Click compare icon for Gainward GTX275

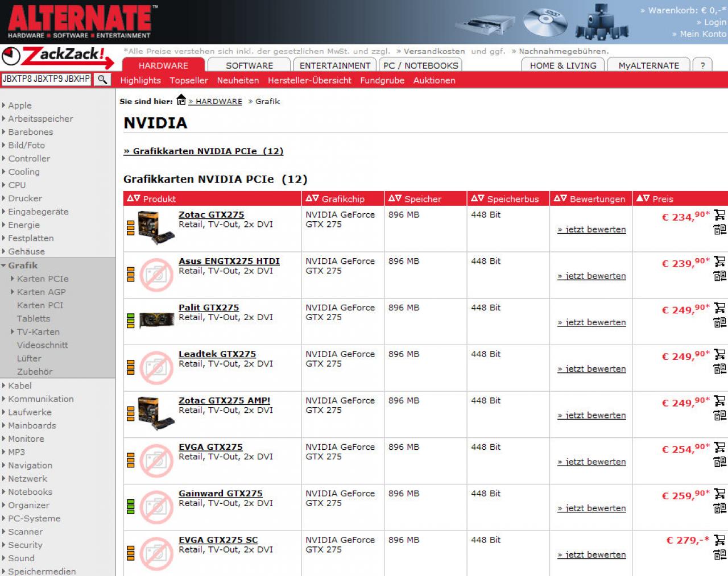(x=719, y=508)
